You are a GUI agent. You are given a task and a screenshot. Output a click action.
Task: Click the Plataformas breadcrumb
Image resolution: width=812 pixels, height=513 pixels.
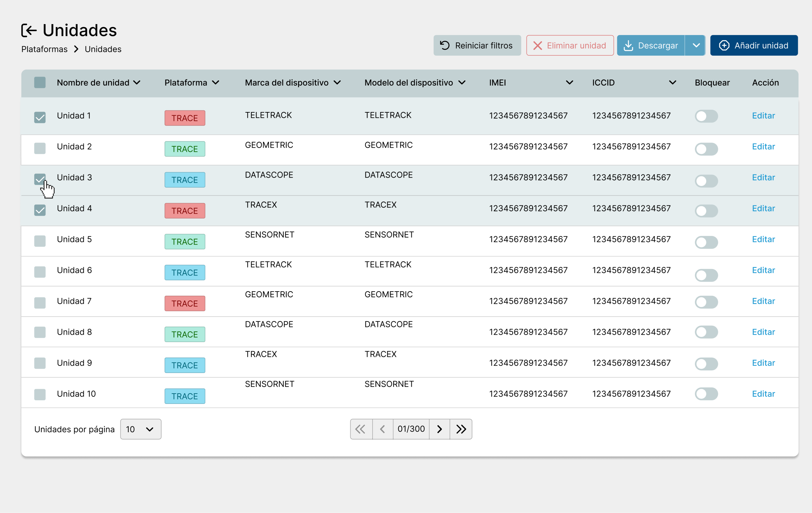pyautogui.click(x=44, y=49)
